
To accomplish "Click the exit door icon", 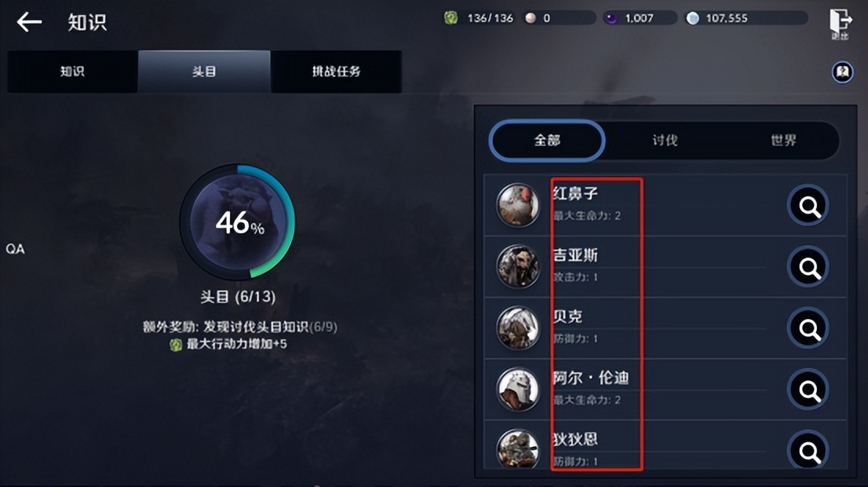I will tap(840, 24).
